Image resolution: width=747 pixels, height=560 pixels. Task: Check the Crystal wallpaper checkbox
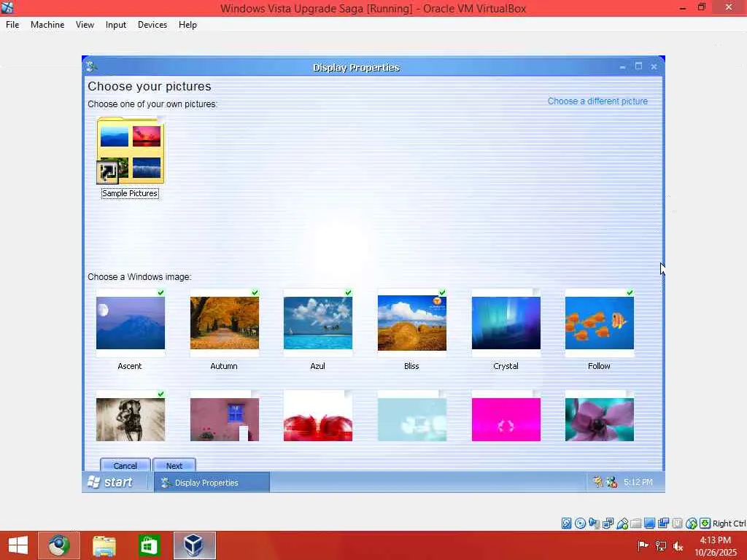(536, 292)
